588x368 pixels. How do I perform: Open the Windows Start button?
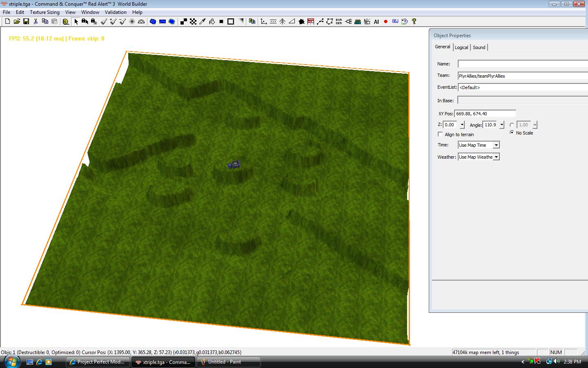coord(11,362)
